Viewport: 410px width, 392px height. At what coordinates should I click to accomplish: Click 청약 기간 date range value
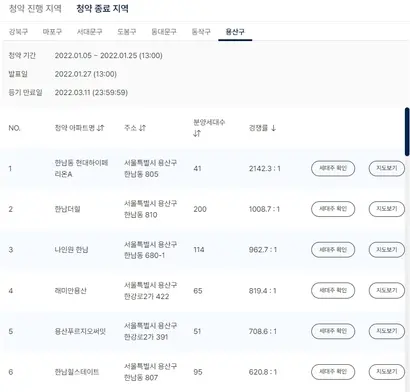pos(109,56)
